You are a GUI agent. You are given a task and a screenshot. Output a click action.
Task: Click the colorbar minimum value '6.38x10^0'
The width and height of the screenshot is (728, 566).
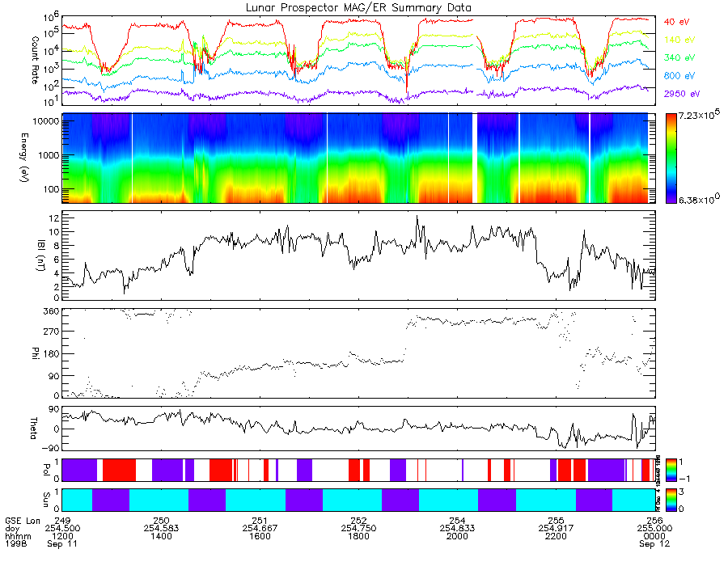699,200
